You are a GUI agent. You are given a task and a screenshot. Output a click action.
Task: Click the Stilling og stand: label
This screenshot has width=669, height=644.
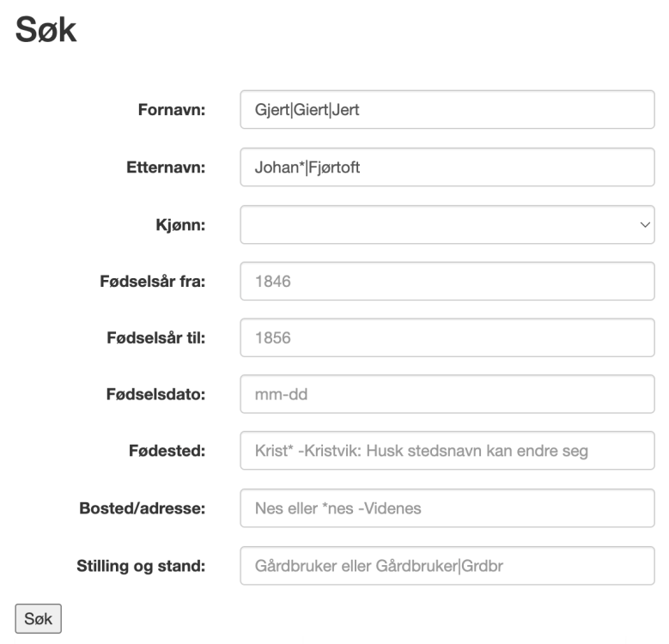[141, 567]
